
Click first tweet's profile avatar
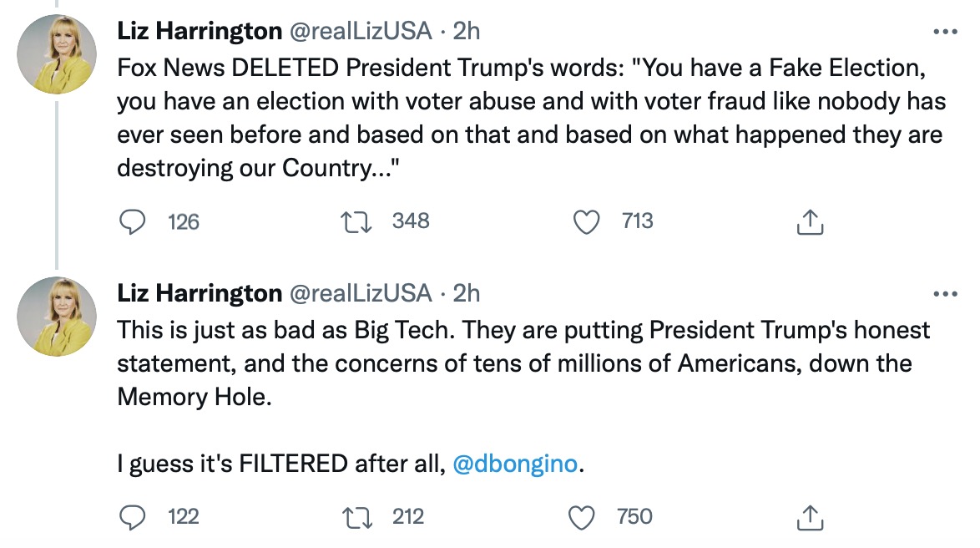point(57,53)
